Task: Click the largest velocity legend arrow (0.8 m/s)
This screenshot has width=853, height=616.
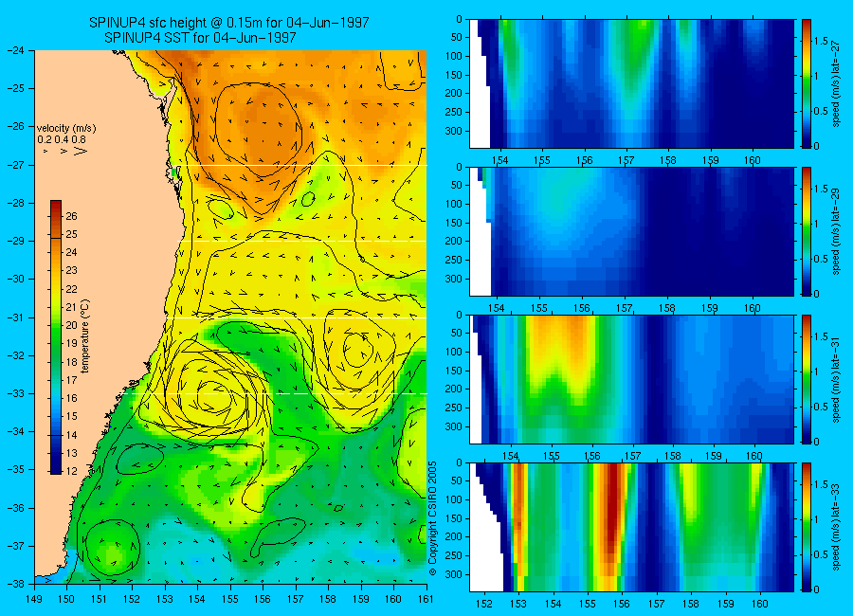Action: click(81, 151)
